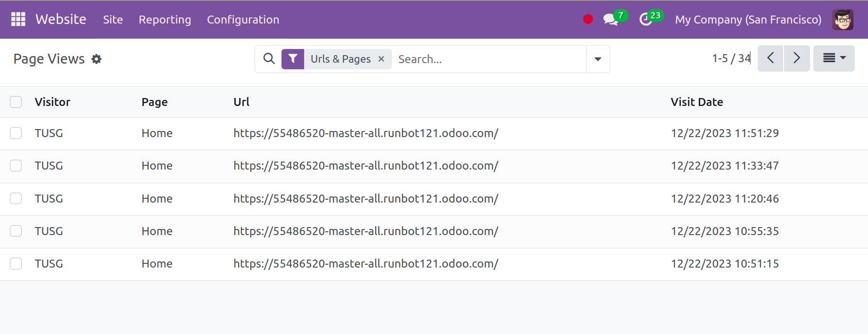Click the search magnifier icon

269,59
